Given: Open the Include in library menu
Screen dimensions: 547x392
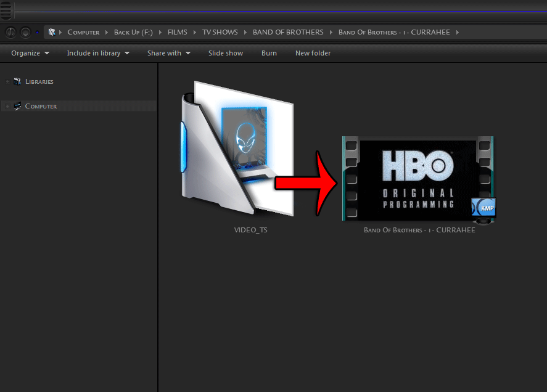Looking at the screenshot, I should (x=98, y=53).
